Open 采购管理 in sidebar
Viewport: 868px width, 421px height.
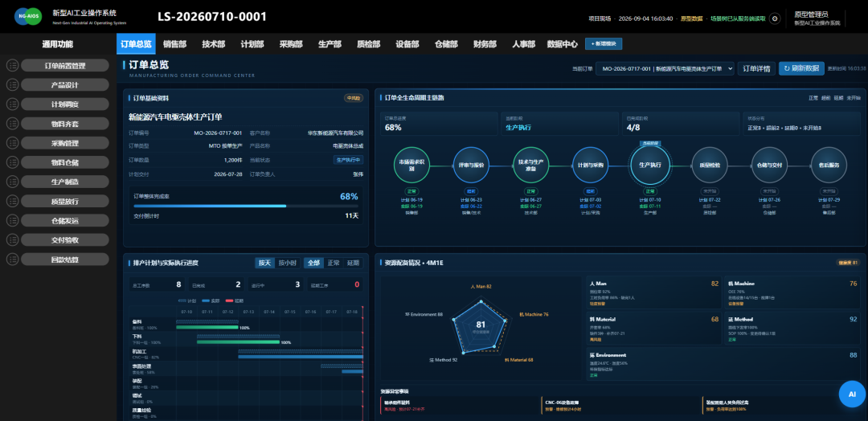pos(65,143)
